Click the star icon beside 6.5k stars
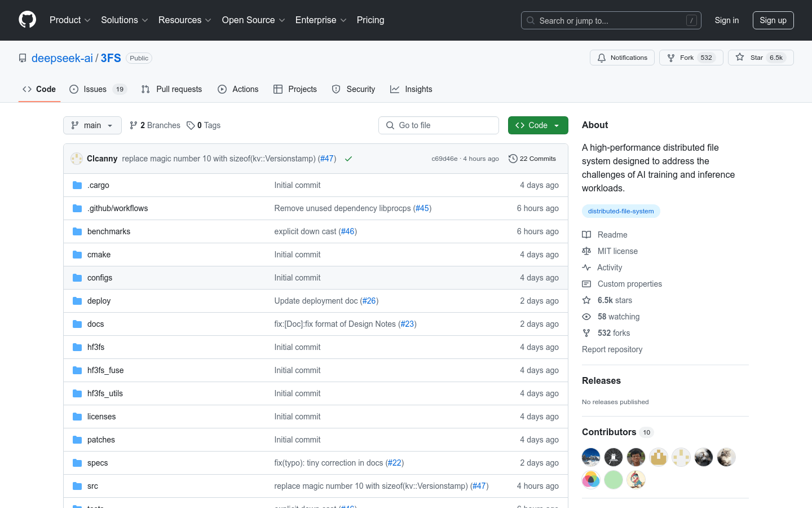Screen dimensions: 812x508 click(586, 300)
